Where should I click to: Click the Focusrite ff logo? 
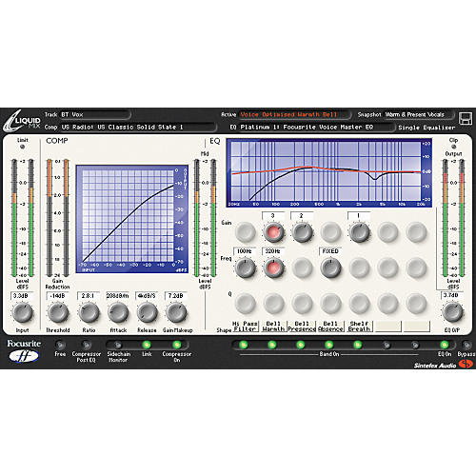[24, 351]
